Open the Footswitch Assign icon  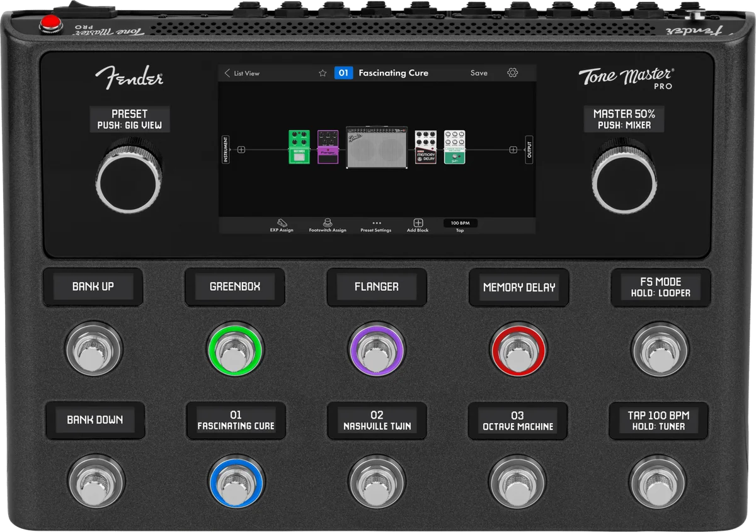(x=328, y=223)
